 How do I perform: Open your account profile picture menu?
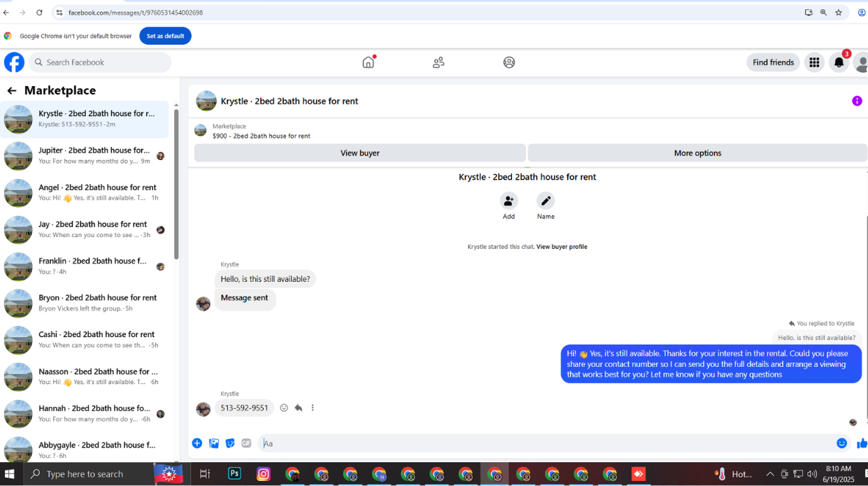[x=861, y=62]
